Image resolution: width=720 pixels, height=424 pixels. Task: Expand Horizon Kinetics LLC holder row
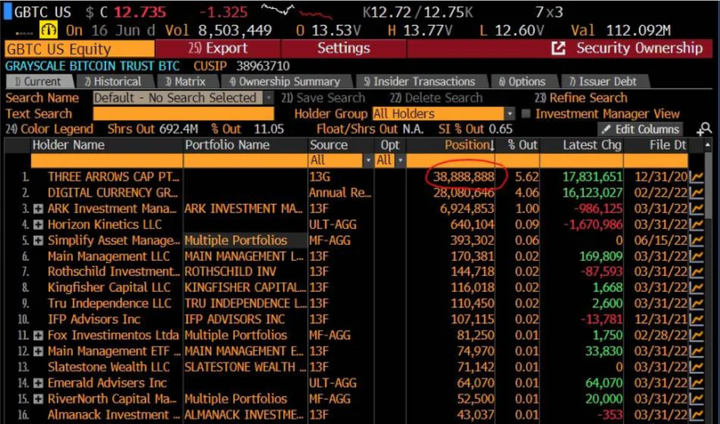pyautogui.click(x=38, y=225)
